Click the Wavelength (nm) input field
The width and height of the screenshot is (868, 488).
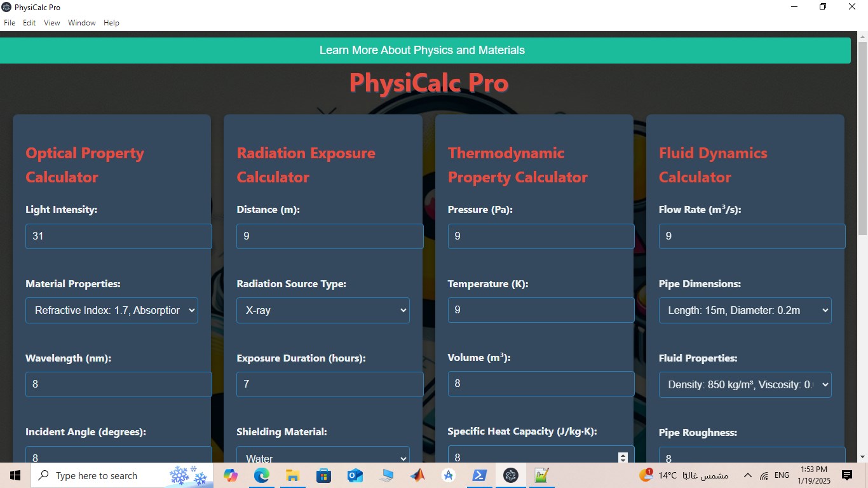[x=119, y=384]
